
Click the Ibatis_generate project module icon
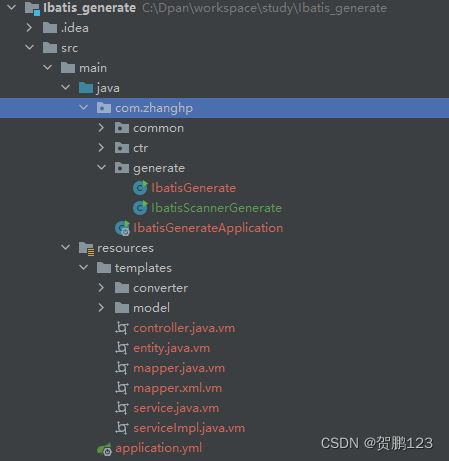32,8
